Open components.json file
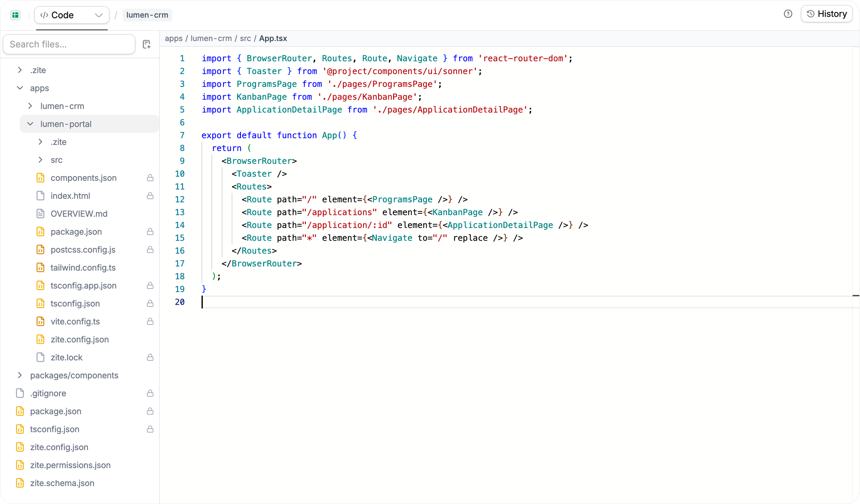This screenshot has width=860, height=504. [x=84, y=178]
